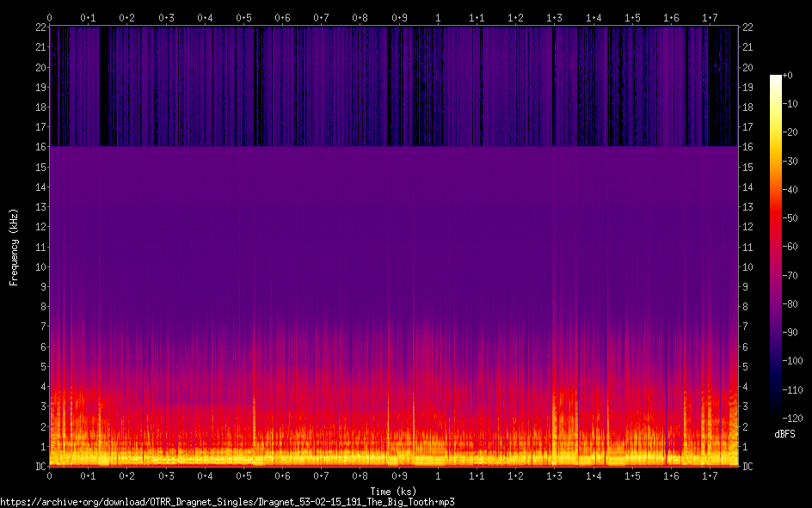Image resolution: width=812 pixels, height=508 pixels.
Task: Click the "Frequency (kHz)" axis title
Action: tap(14, 246)
